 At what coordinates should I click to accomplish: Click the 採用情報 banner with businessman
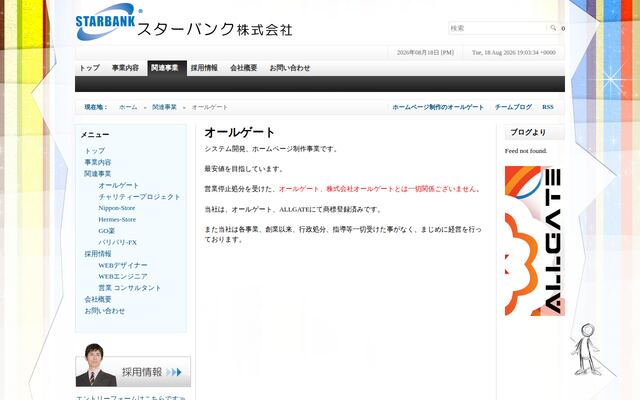coord(133,366)
